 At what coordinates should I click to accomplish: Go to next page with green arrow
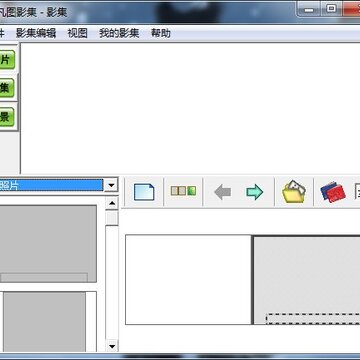pyautogui.click(x=255, y=192)
